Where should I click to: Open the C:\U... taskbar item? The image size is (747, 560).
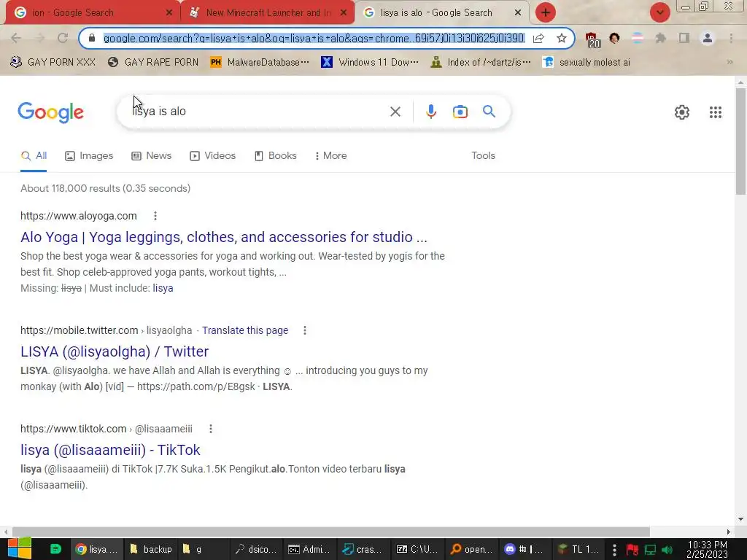pos(417,549)
